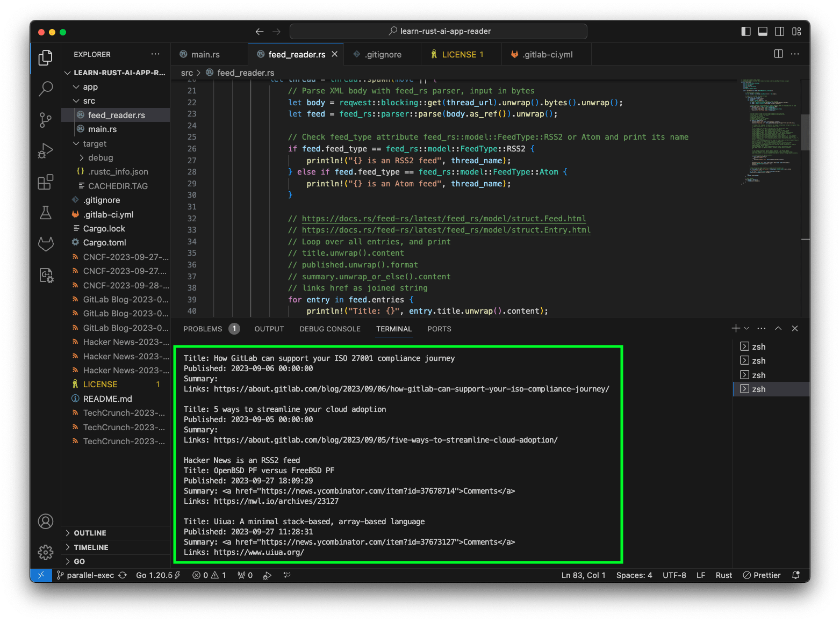The image size is (840, 622).
Task: Click the navigate forward arrow
Action: click(x=276, y=32)
